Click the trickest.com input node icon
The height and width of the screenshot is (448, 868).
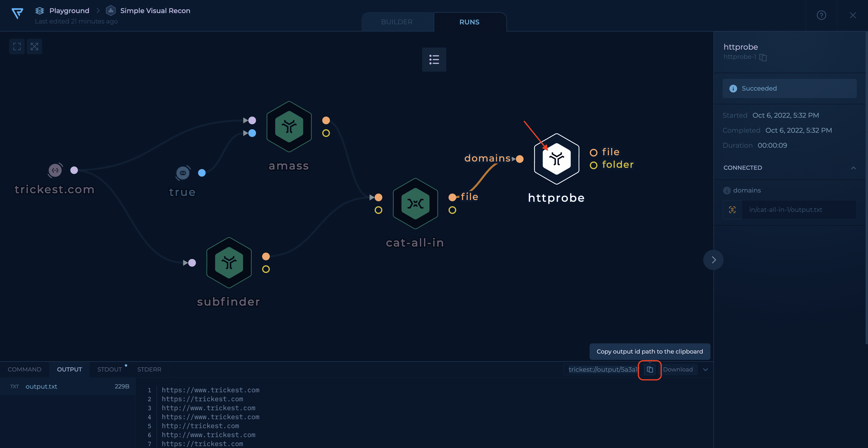click(x=55, y=170)
